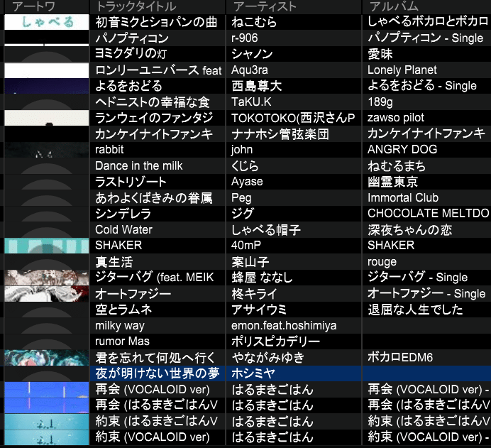The height and width of the screenshot is (448, 491).
Task: Click artist 蜂屋 ななし
Action: 262,278
